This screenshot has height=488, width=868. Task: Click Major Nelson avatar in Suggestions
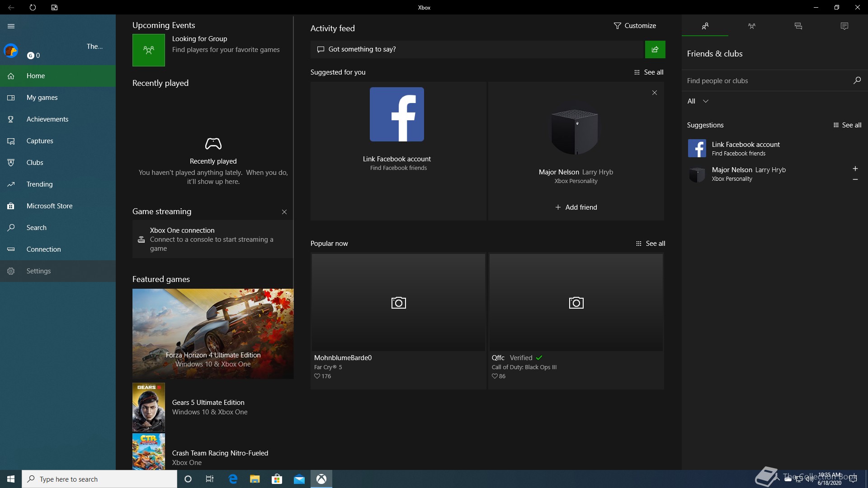697,174
